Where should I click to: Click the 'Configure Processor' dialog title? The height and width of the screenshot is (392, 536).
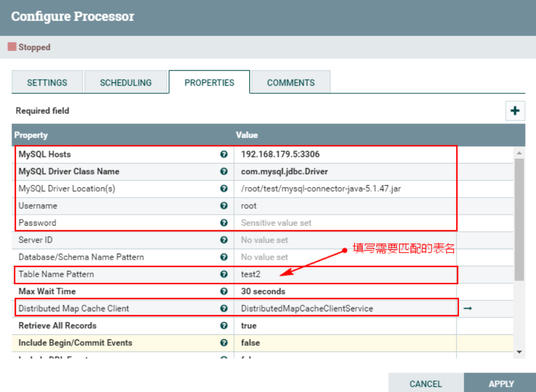point(73,16)
